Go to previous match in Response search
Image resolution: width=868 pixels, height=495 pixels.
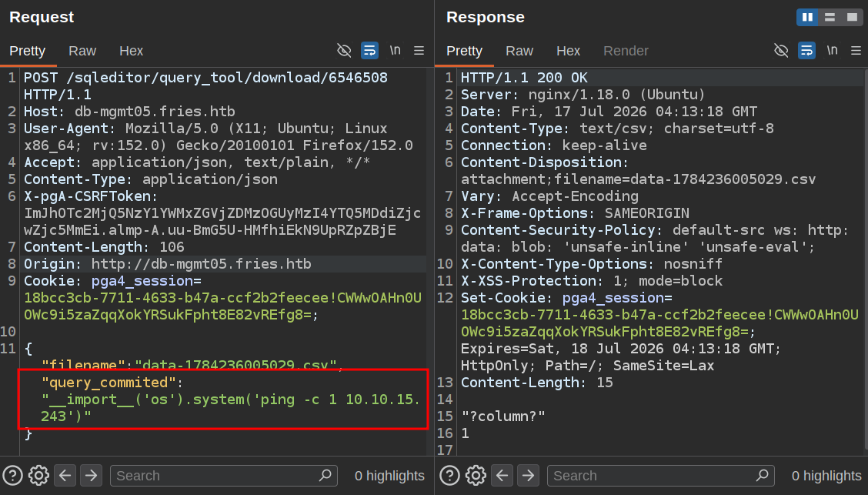click(x=502, y=476)
